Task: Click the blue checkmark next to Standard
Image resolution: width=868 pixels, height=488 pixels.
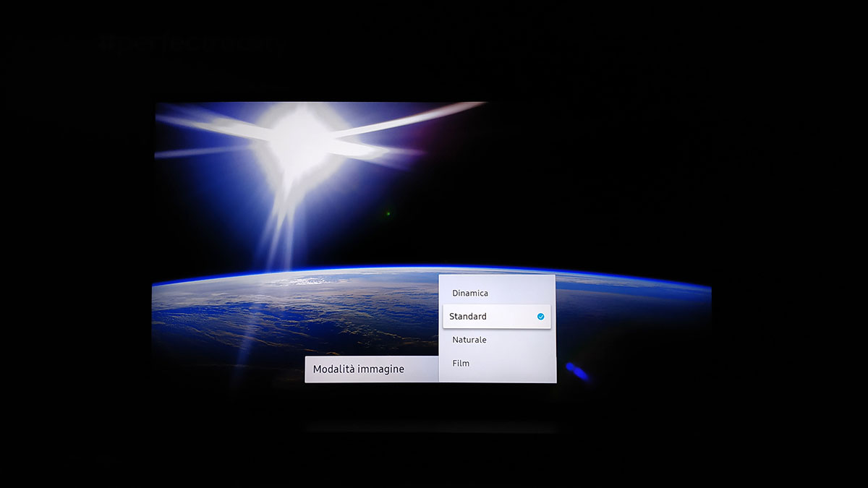Action: coord(540,317)
